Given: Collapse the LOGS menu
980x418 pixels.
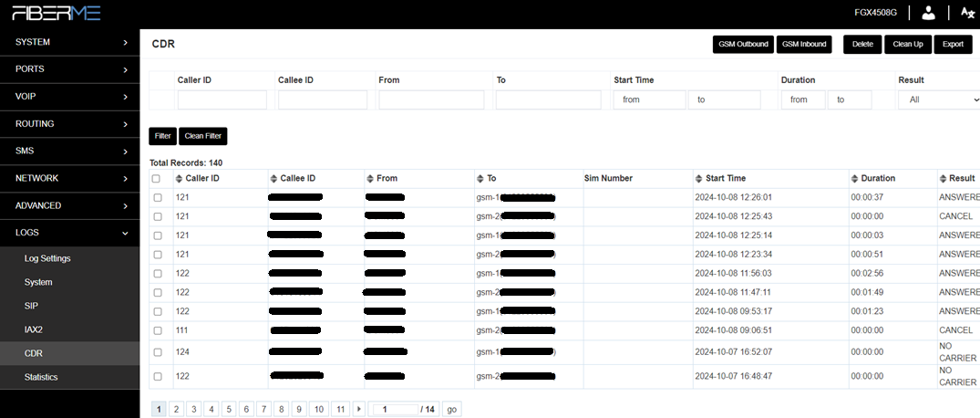Looking at the screenshot, I should click(x=69, y=233).
